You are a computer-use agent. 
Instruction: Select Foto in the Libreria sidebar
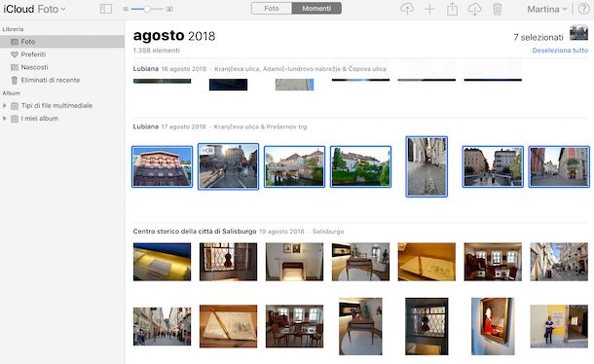pyautogui.click(x=62, y=42)
